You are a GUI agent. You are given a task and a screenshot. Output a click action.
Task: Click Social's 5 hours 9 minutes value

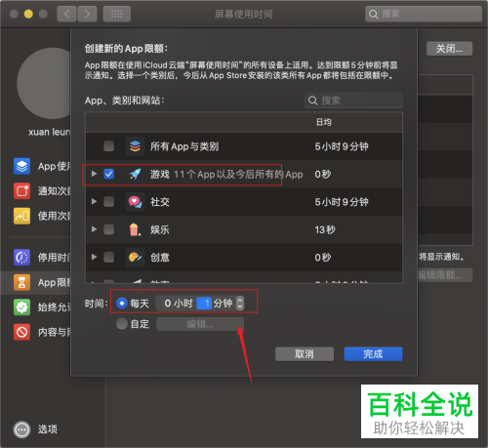tap(342, 202)
